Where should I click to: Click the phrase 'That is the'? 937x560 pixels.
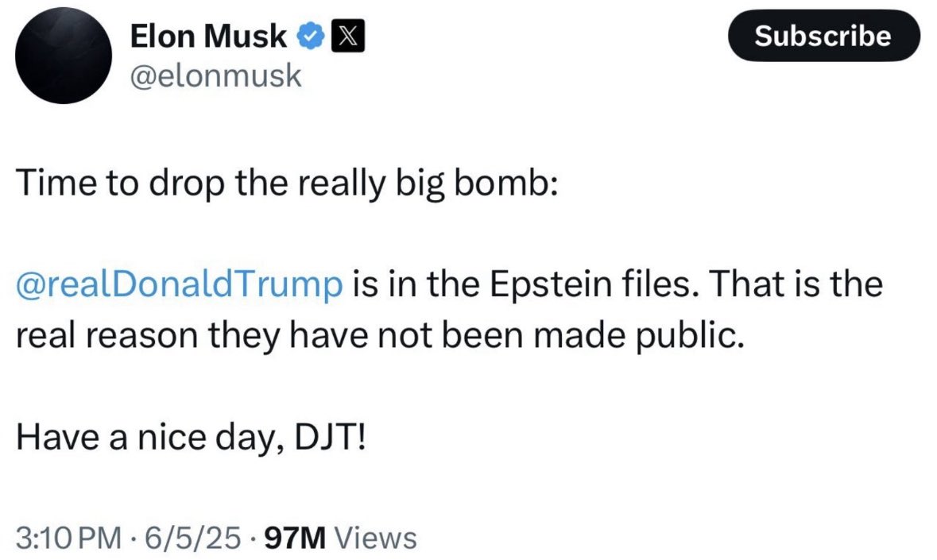tap(801, 284)
